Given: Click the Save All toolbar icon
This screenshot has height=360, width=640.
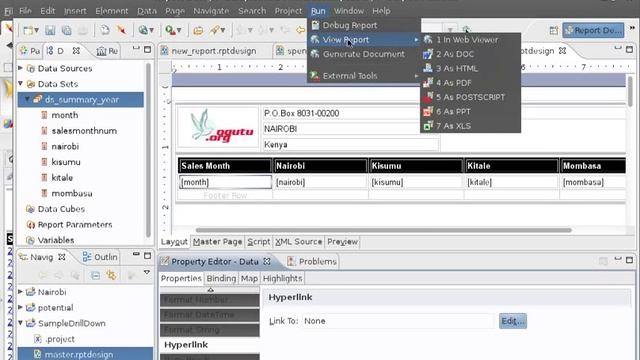Looking at the screenshot, I should click(67, 30).
